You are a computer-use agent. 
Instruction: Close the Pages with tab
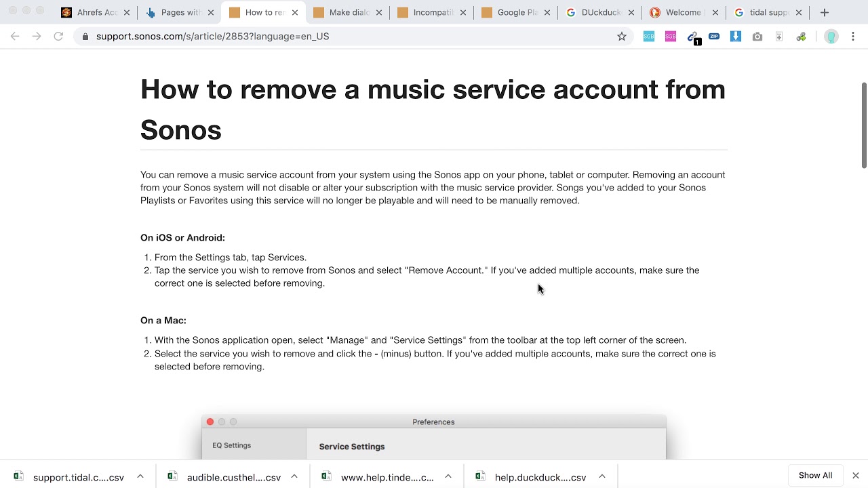pos(211,12)
